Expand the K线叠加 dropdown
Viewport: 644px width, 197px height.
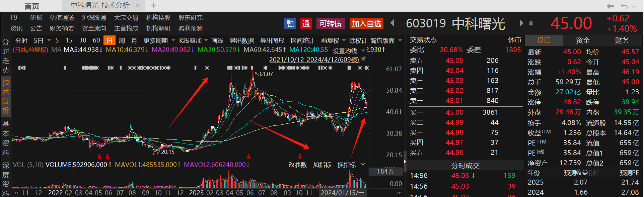pos(206,40)
